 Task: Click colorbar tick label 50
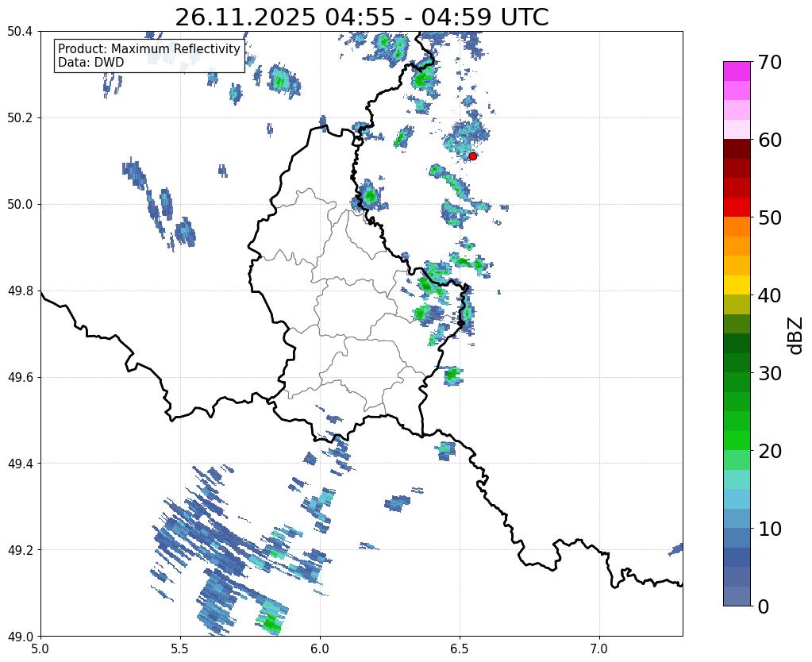click(769, 217)
